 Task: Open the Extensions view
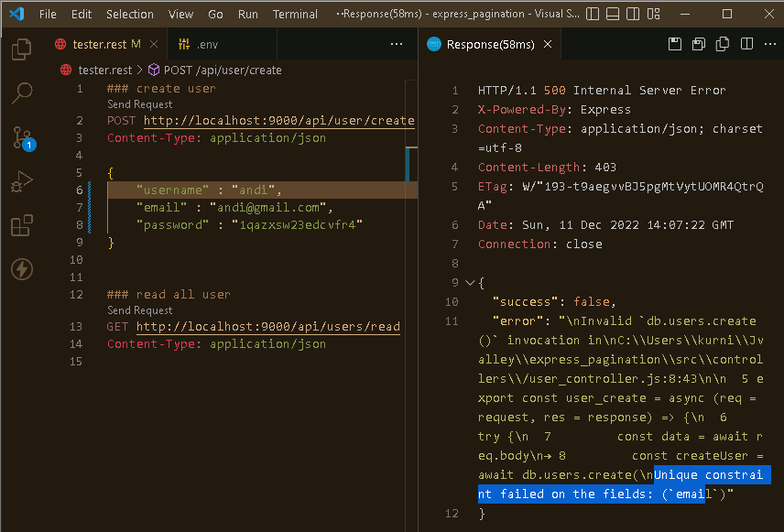pos(23,223)
